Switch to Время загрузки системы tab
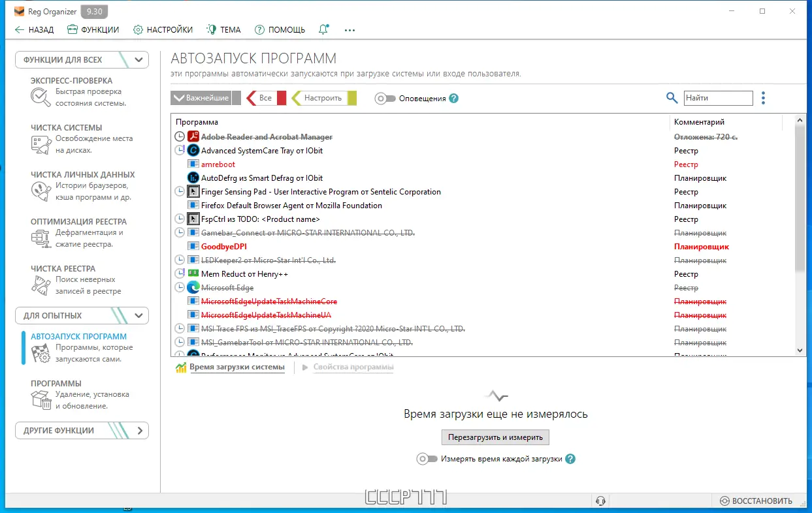Image resolution: width=812 pixels, height=513 pixels. 230,367
